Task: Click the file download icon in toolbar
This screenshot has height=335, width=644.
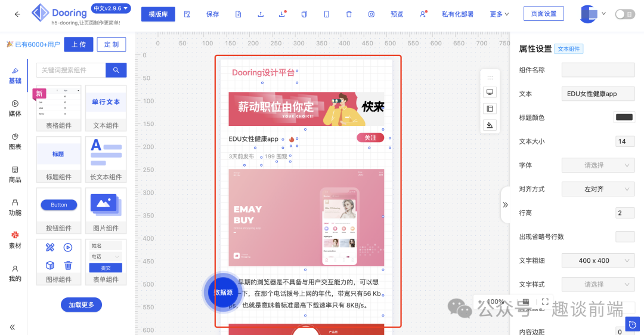Action: tap(238, 14)
